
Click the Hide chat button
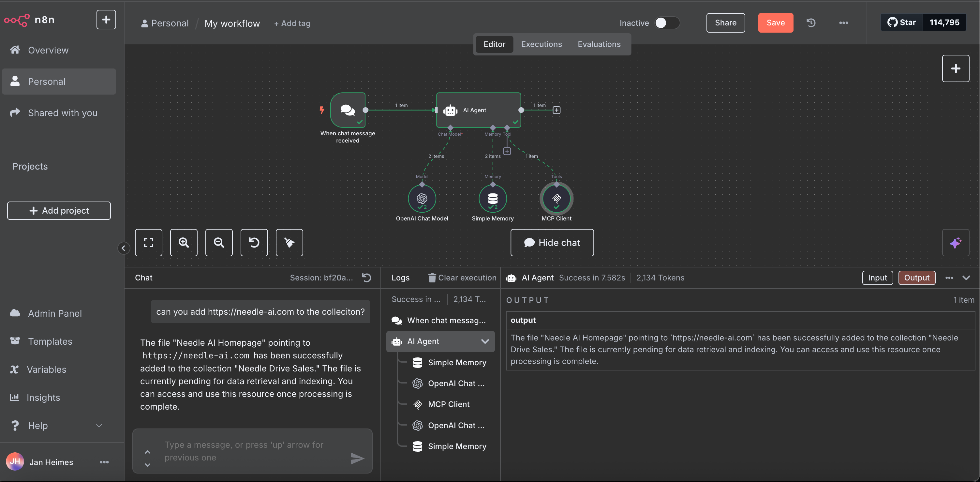click(x=552, y=243)
